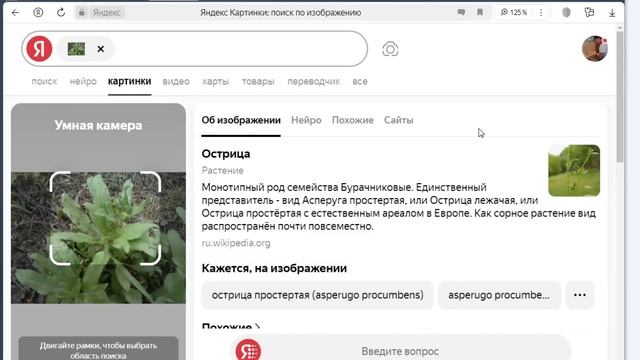Select the картинки tab

[129, 81]
